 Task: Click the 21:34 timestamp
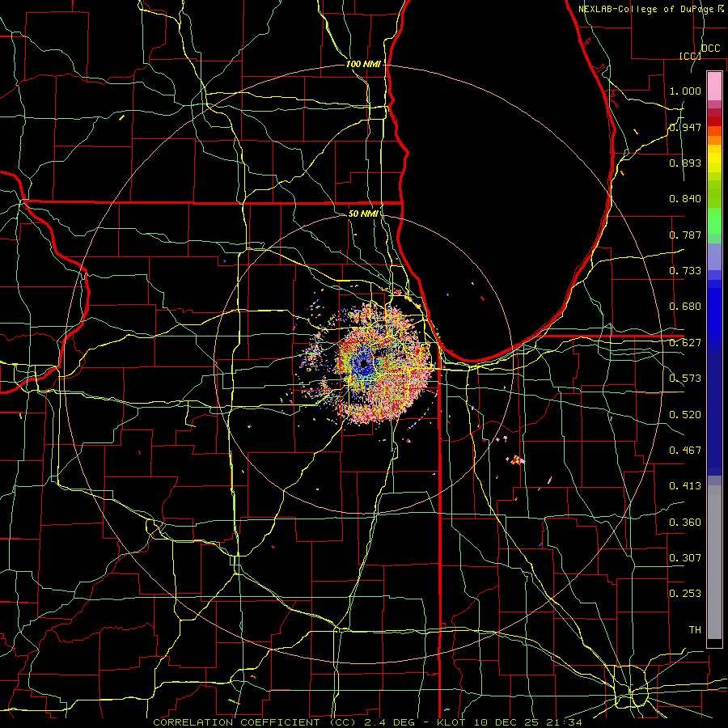point(564,722)
